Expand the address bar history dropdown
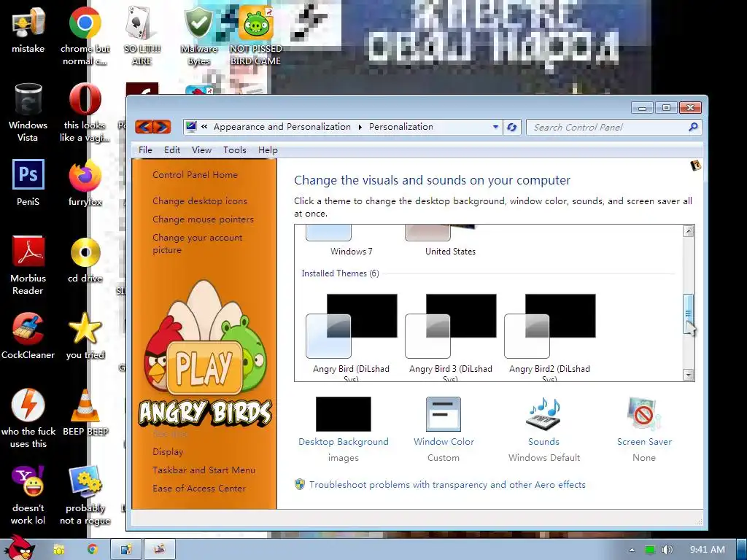 tap(495, 127)
